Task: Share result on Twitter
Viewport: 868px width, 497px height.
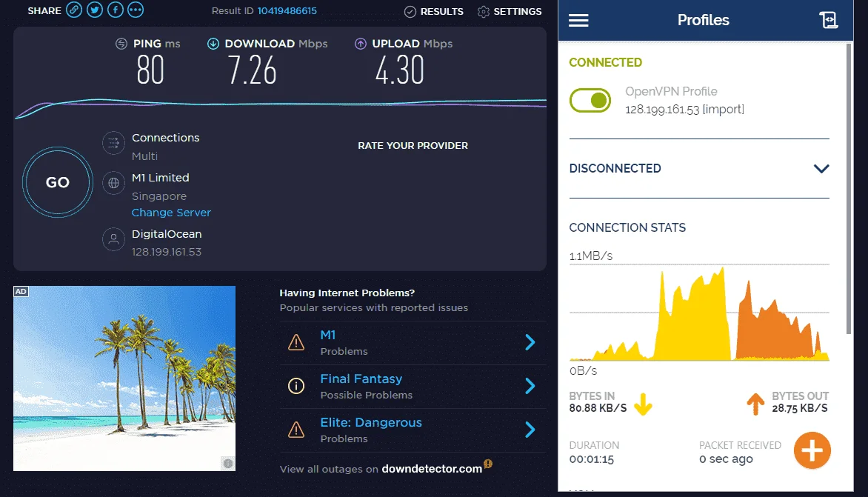Action: (95, 10)
